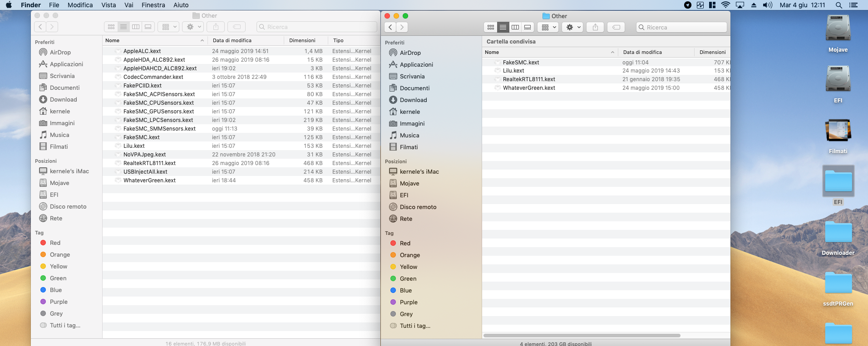Click Tutti i tag in right sidebar
Image resolution: width=868 pixels, height=346 pixels.
(x=415, y=326)
